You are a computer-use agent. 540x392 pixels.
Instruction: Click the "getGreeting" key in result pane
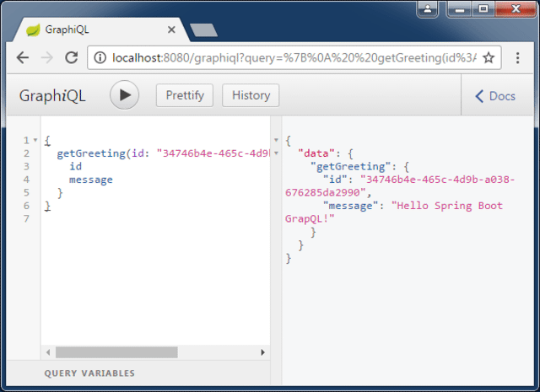351,167
